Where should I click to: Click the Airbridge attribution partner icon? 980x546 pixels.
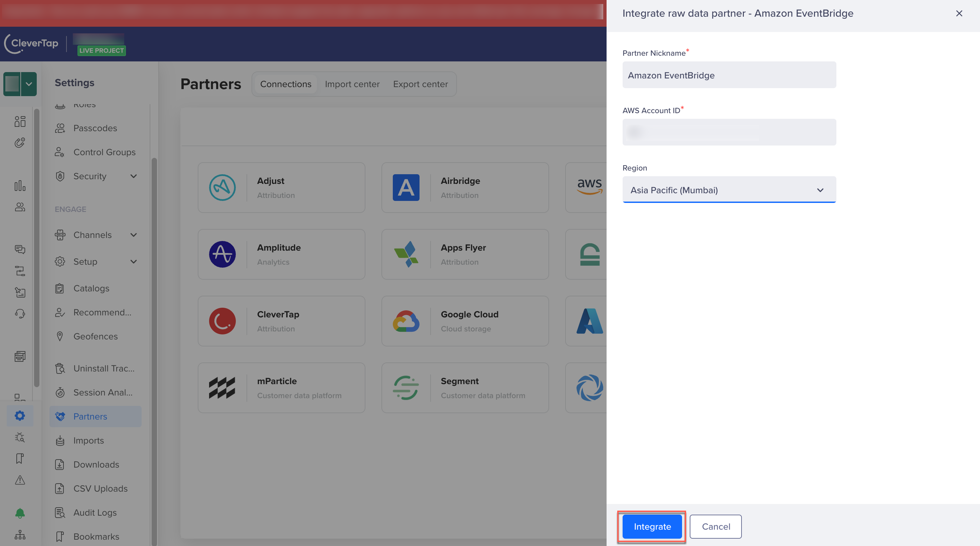(x=406, y=187)
